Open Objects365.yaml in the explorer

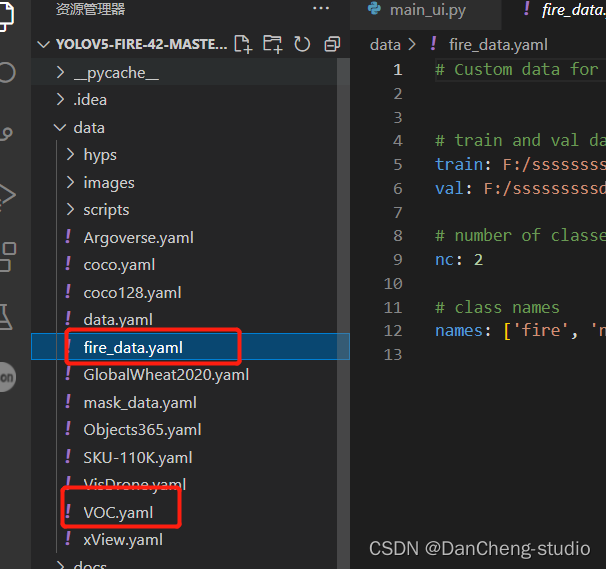[x=142, y=430]
